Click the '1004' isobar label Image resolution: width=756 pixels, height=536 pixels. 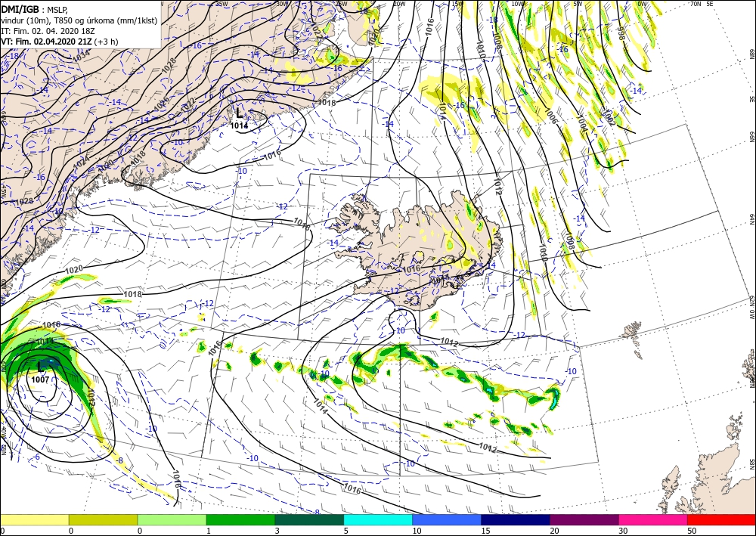pos(581,124)
